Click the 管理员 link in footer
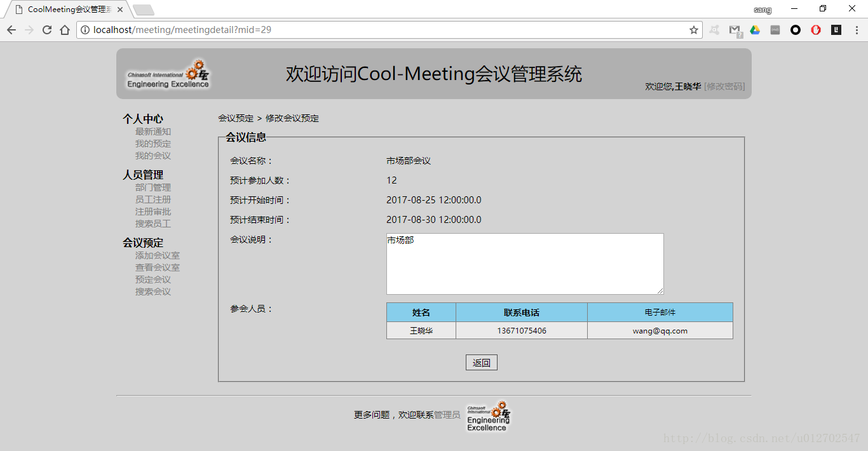Screen dimensions: 868x451 [447, 415]
